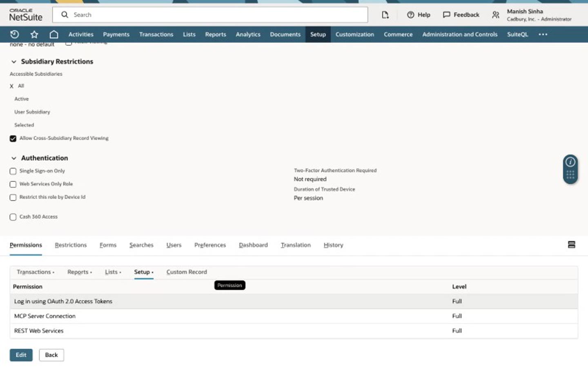Tick the Cash 360 Access checkbox
The height and width of the screenshot is (368, 588).
pos(13,217)
